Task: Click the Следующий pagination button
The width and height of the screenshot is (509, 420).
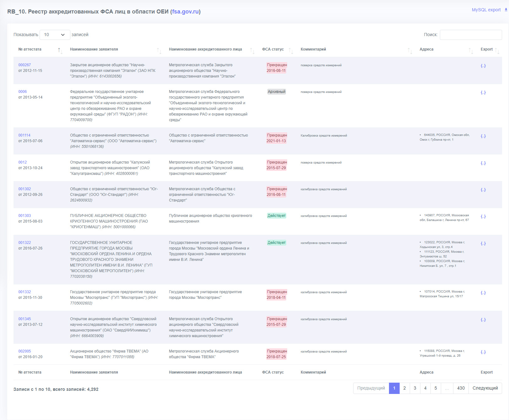Action: point(485,388)
